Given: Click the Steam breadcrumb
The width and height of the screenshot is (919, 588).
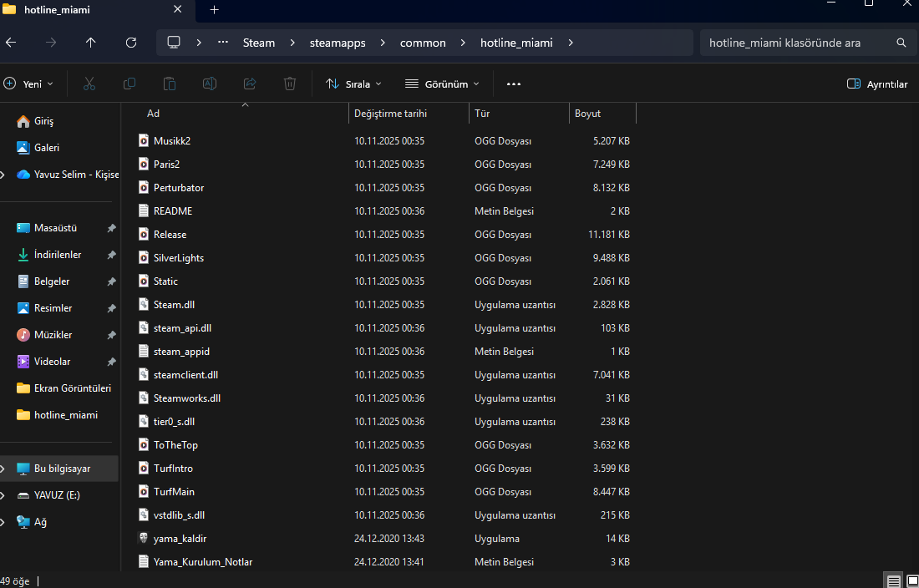Looking at the screenshot, I should [259, 43].
